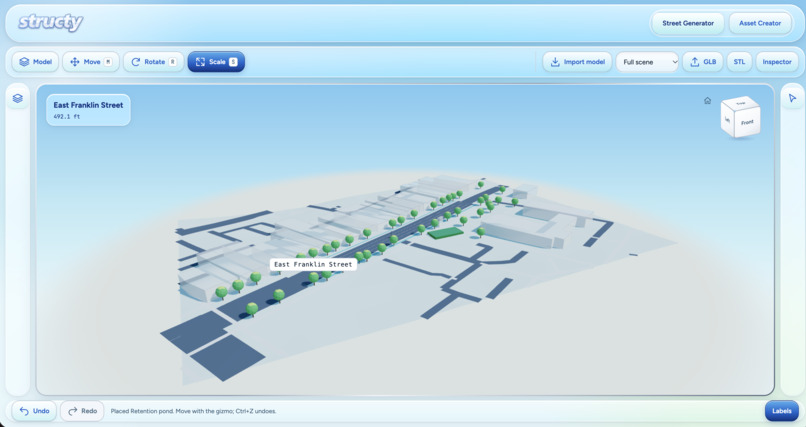Click the status message about Retention pond
Screen dimensions: 806x427
tap(193, 411)
